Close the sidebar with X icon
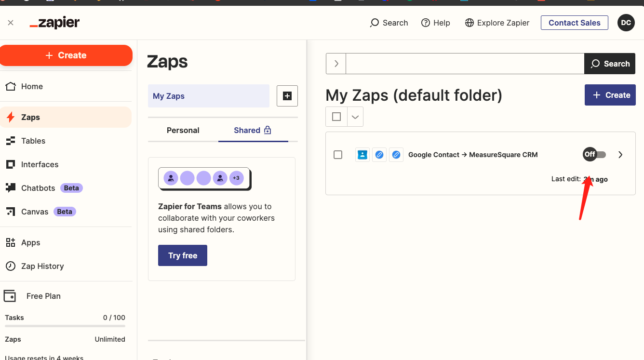This screenshot has width=644, height=360. point(11,23)
